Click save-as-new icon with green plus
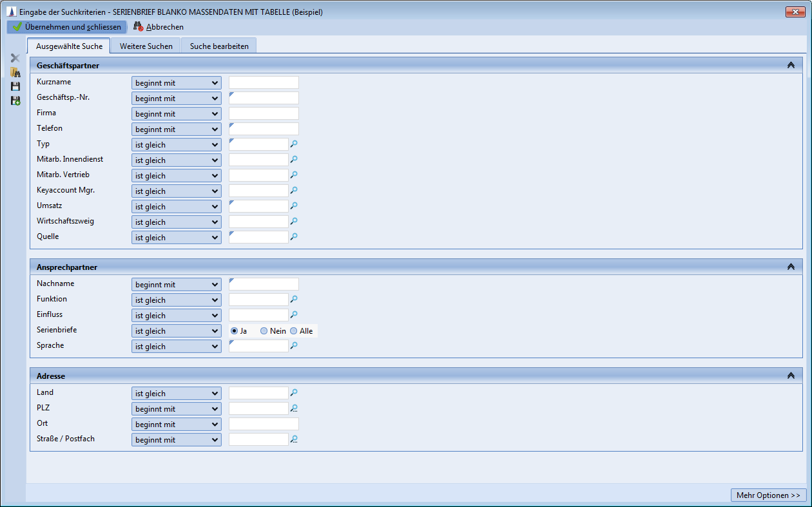812x507 pixels. coord(15,100)
